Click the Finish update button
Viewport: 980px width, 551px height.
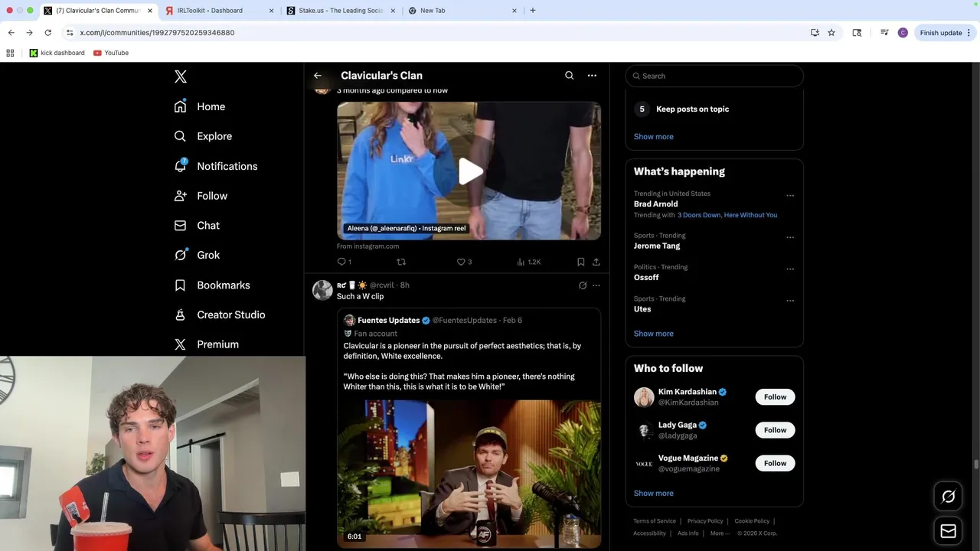coord(946,33)
